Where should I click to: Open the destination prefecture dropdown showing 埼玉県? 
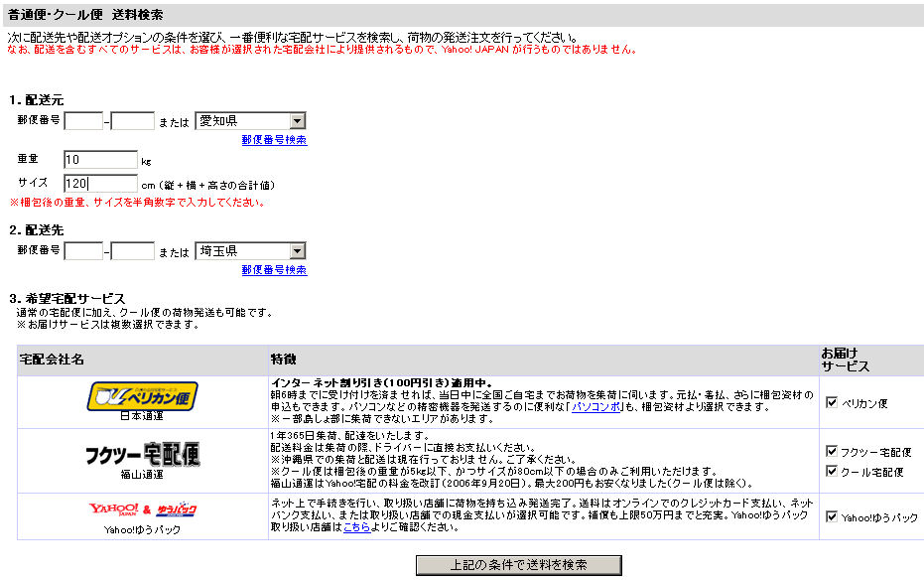pos(250,251)
